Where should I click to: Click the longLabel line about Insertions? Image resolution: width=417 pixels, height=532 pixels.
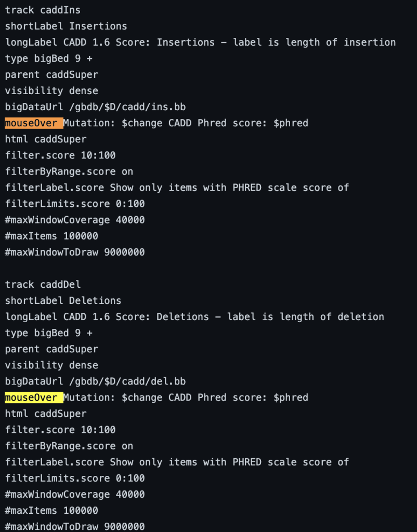[x=200, y=43]
